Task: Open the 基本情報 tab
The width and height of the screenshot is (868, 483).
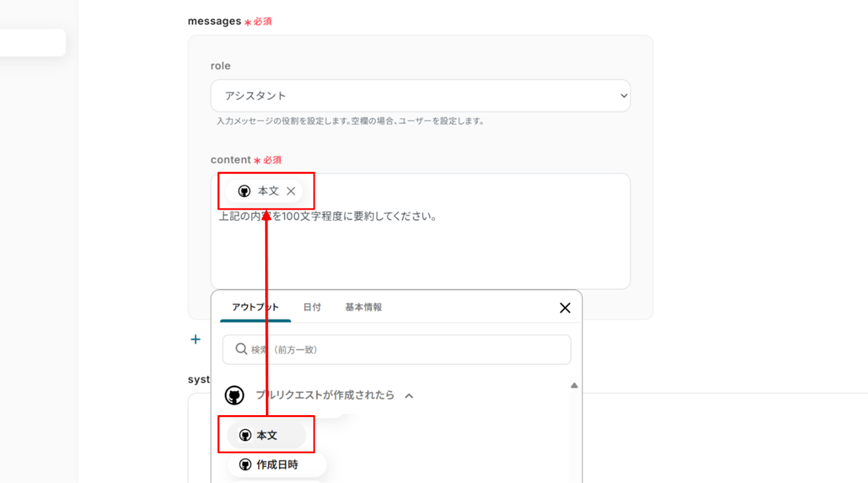Action: pyautogui.click(x=363, y=307)
